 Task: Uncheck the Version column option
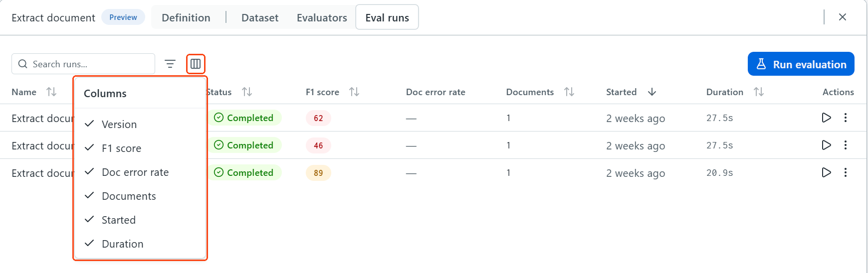(140, 124)
